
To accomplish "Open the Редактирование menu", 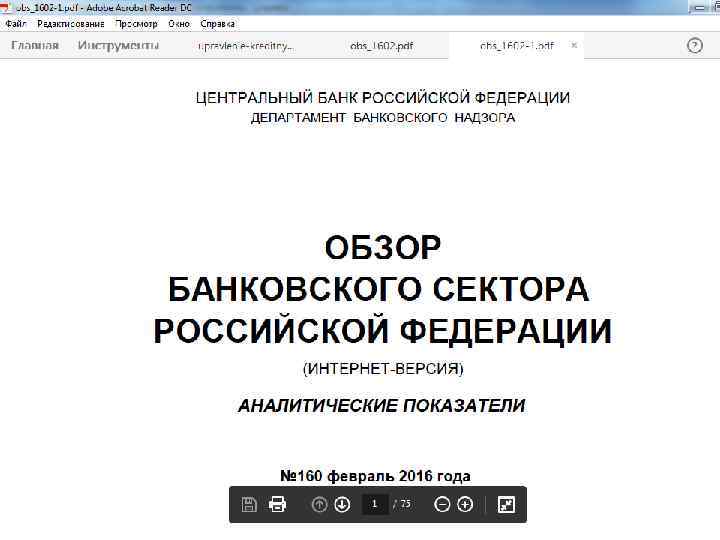I will click(x=71, y=24).
